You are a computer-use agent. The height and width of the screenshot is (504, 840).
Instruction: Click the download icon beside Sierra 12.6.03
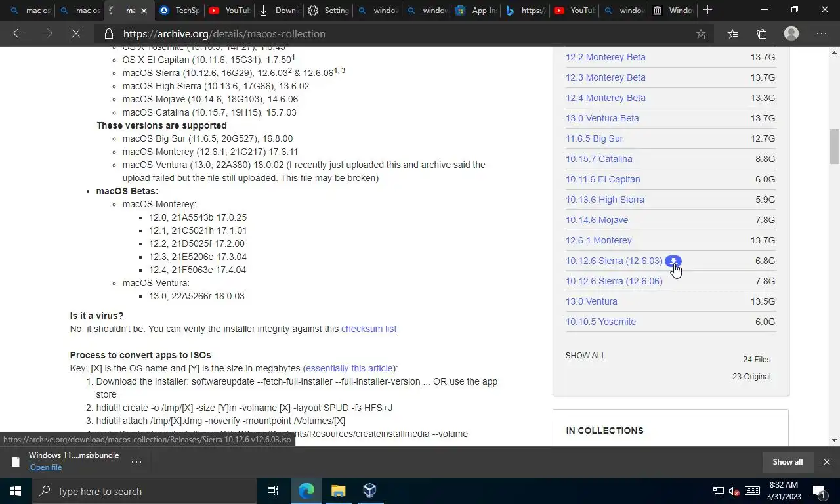(673, 261)
